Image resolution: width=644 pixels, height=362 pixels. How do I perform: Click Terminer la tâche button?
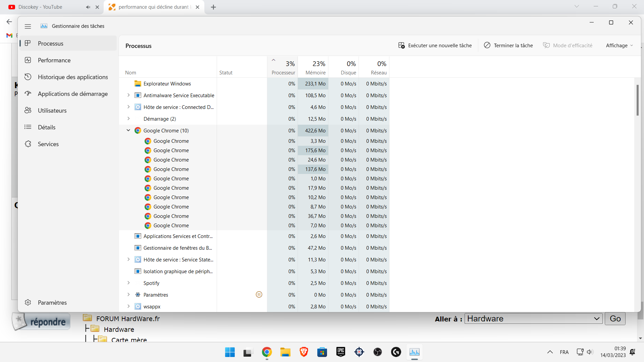tap(508, 45)
